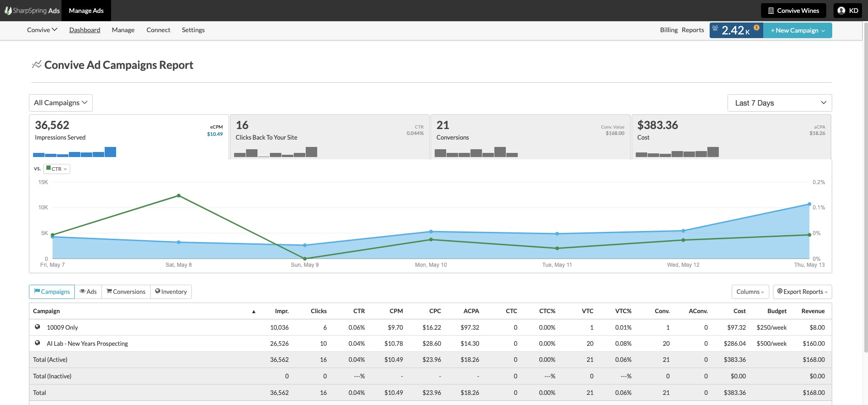Screen dimensions: 868x405
Task: Click the orange alert badge beside 2.42K
Action: [756, 28]
